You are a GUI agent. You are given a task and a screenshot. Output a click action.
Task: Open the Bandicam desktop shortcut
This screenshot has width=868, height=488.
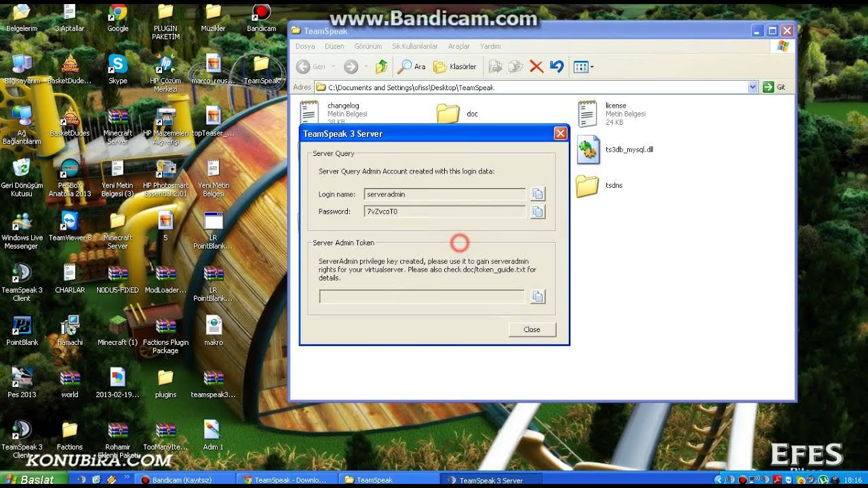click(x=261, y=18)
